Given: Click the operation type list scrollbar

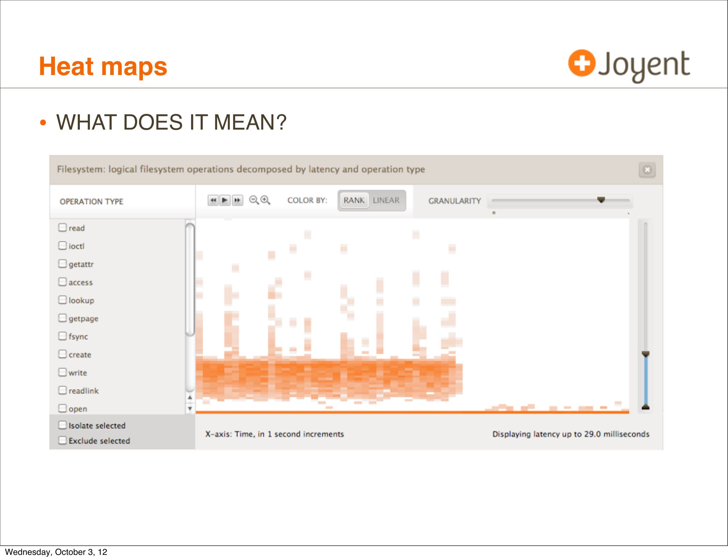Looking at the screenshot, I should (x=190, y=280).
